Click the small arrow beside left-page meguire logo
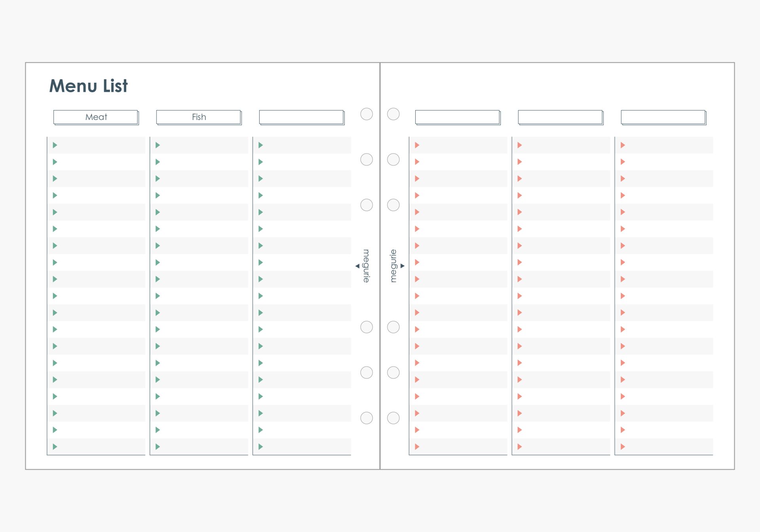The width and height of the screenshot is (760, 532). pos(357,266)
